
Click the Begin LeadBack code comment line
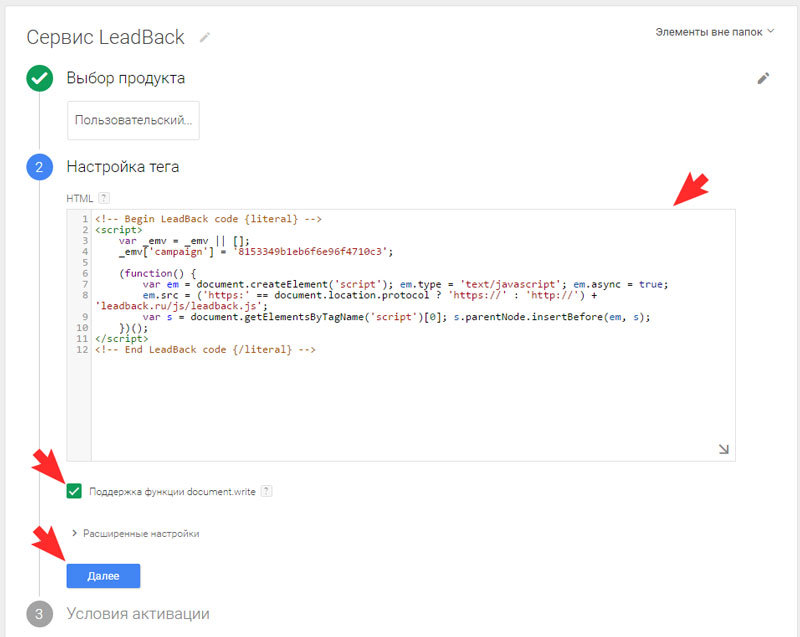[x=208, y=219]
